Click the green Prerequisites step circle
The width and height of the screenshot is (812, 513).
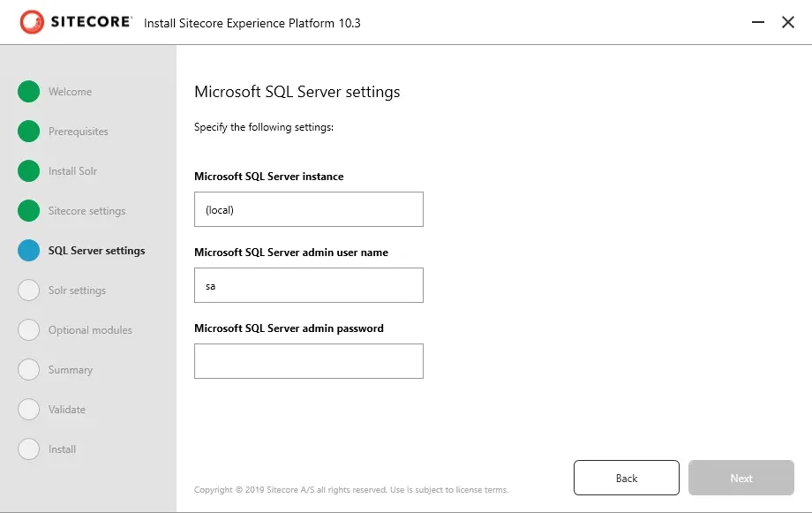[29, 132]
